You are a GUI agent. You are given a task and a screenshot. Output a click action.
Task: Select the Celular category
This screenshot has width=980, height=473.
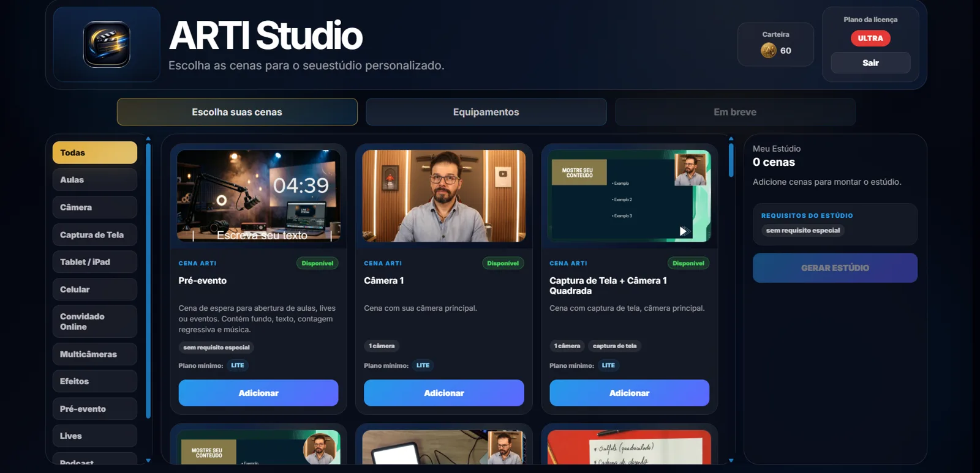(95, 289)
